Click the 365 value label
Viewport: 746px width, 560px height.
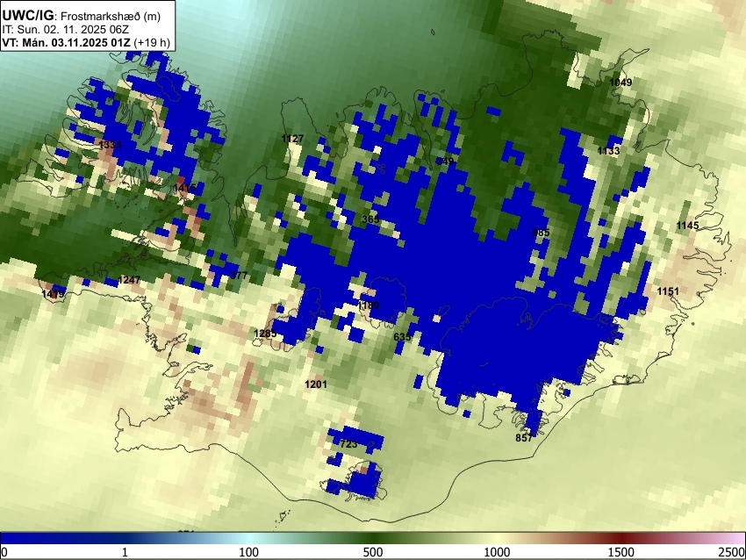point(370,219)
